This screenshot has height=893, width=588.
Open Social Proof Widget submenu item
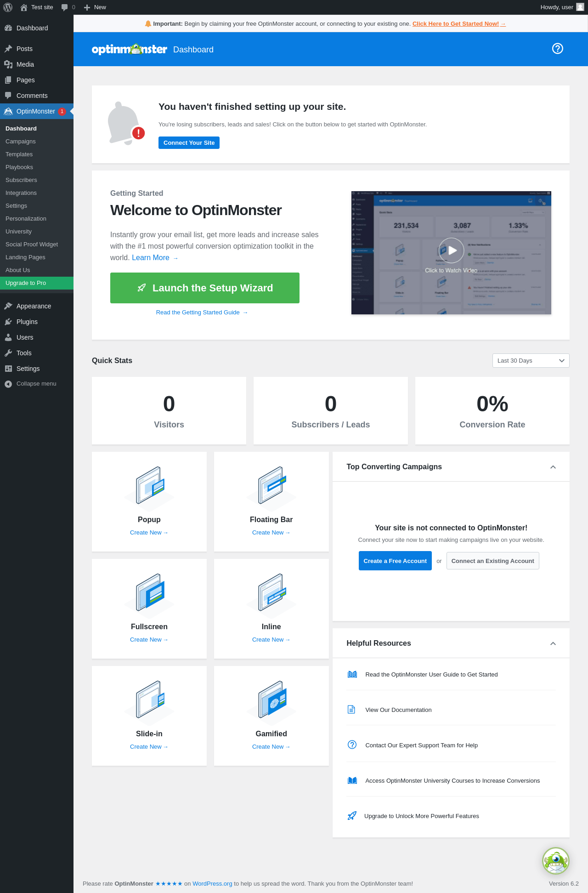pyautogui.click(x=32, y=245)
